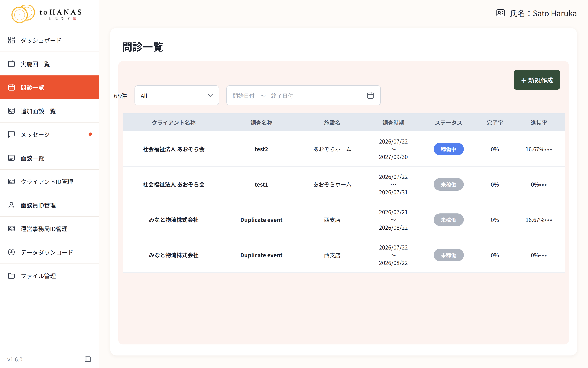Open the ダッシュボード grid icon
The height and width of the screenshot is (368, 588).
pos(11,40)
